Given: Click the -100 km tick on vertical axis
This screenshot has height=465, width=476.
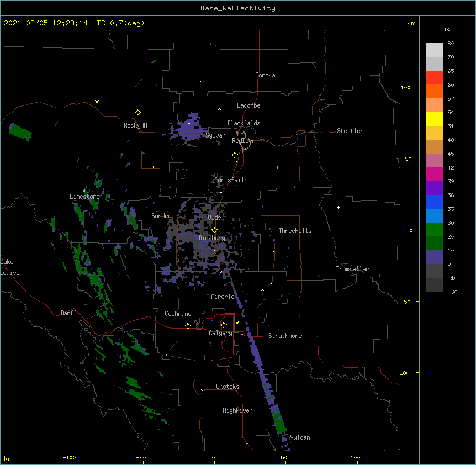Looking at the screenshot, I should 404,373.
